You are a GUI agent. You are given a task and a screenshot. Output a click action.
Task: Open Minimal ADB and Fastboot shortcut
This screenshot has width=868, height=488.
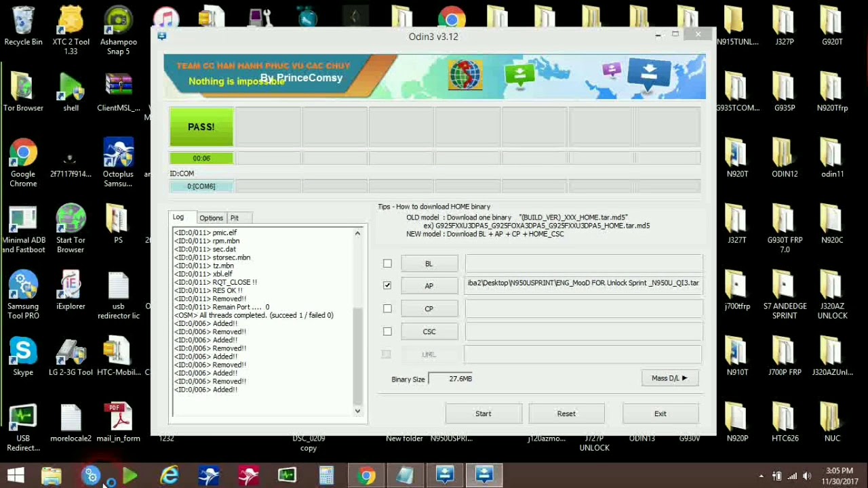pos(23,229)
